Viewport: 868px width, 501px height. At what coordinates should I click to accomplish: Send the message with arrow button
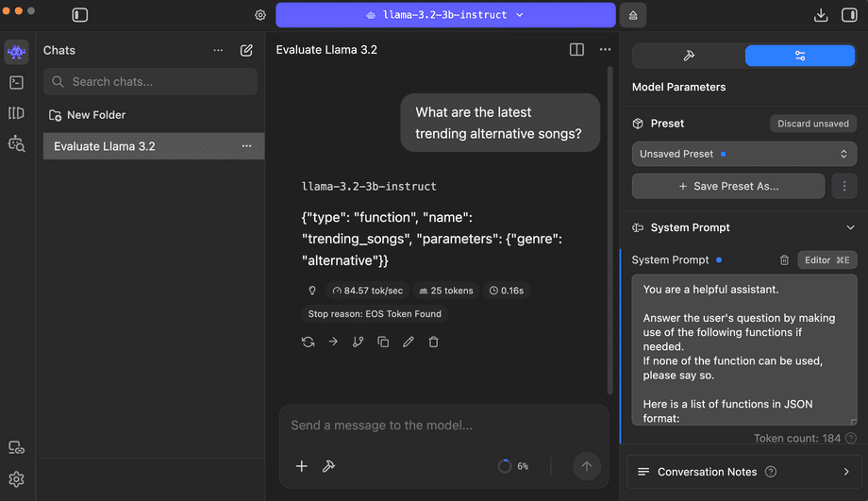click(x=586, y=466)
